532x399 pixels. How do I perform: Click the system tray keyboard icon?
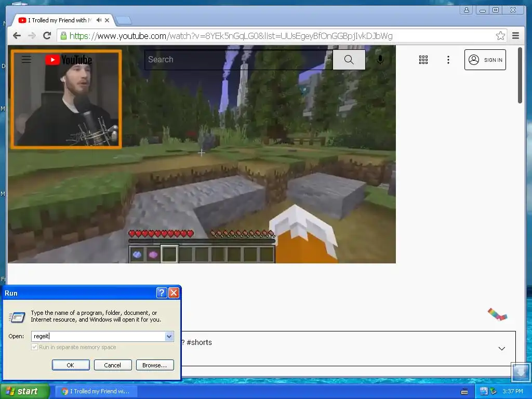[x=464, y=392]
